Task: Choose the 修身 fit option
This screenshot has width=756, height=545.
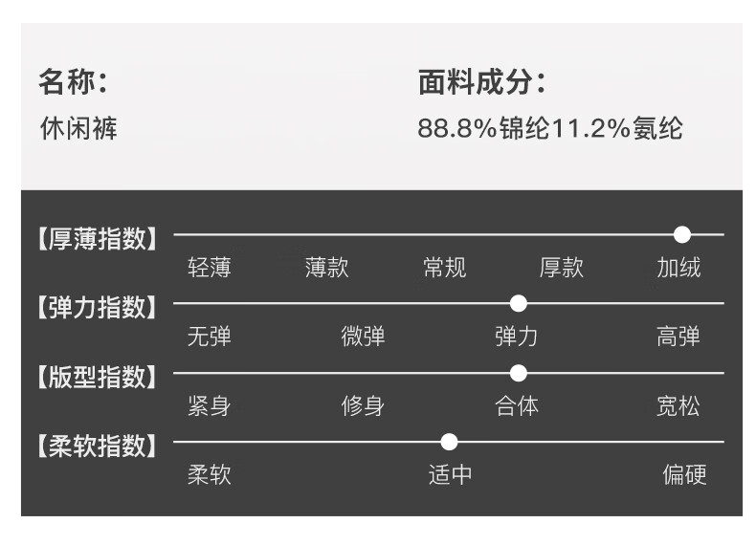Action: pyautogui.click(x=364, y=406)
